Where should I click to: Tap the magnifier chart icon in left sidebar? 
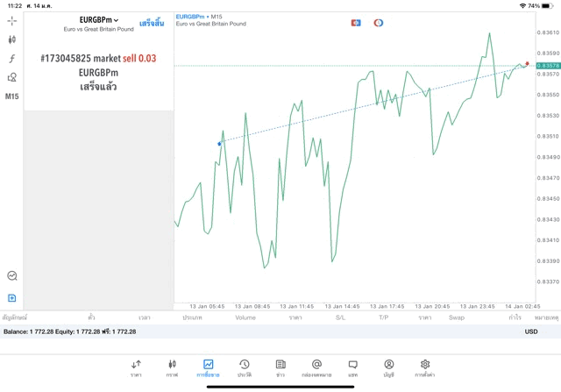tap(12, 275)
